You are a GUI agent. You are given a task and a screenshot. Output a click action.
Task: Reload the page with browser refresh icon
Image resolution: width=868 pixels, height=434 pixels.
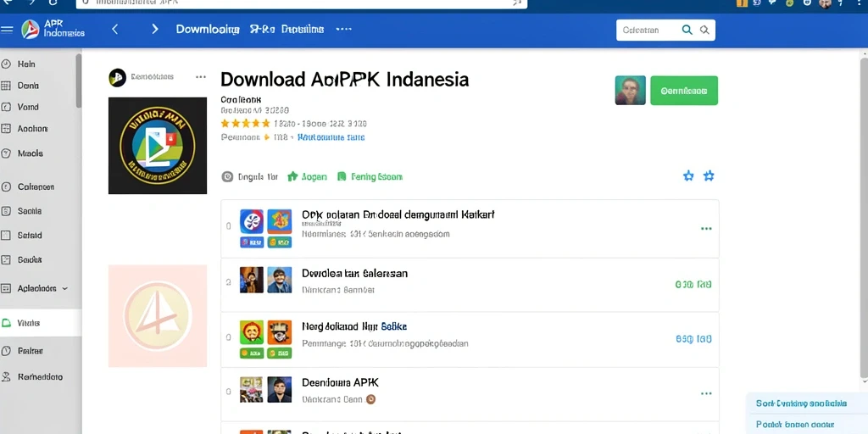click(x=53, y=3)
